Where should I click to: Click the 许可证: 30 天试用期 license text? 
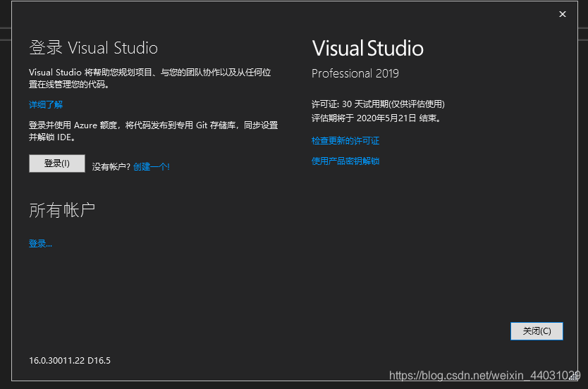(x=378, y=104)
